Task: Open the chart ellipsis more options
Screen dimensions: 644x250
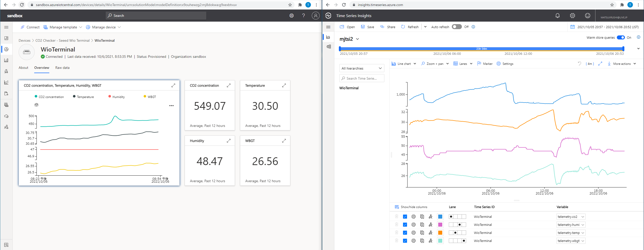Action: pyautogui.click(x=172, y=106)
